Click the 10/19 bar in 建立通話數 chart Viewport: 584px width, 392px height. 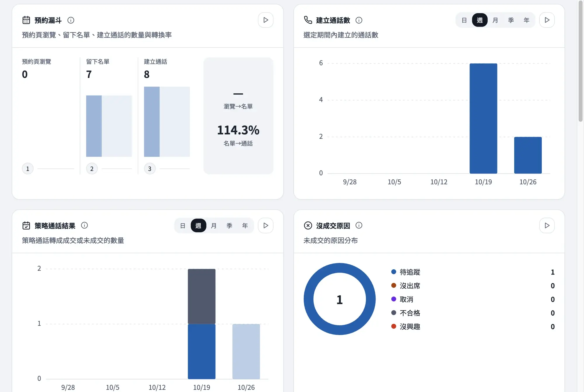[x=483, y=118]
